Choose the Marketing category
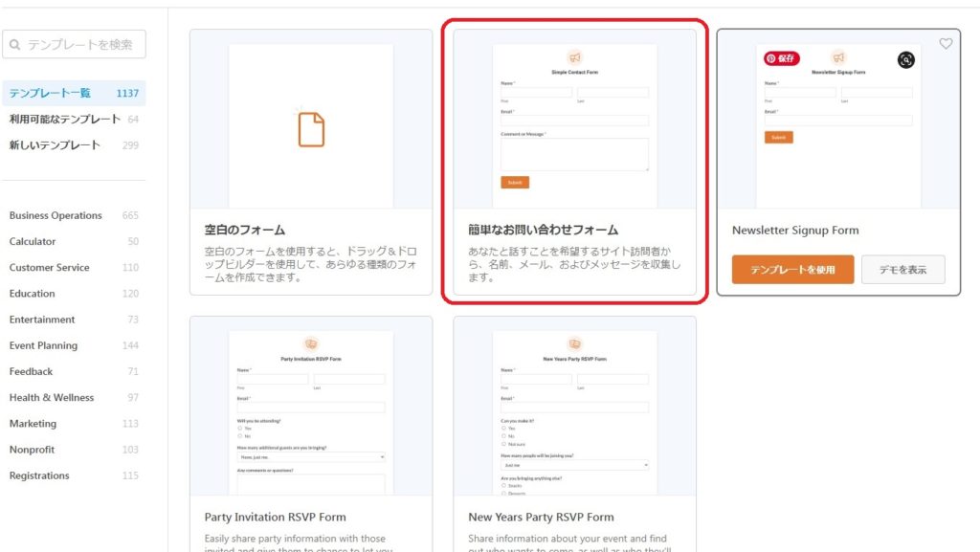 [x=33, y=424]
